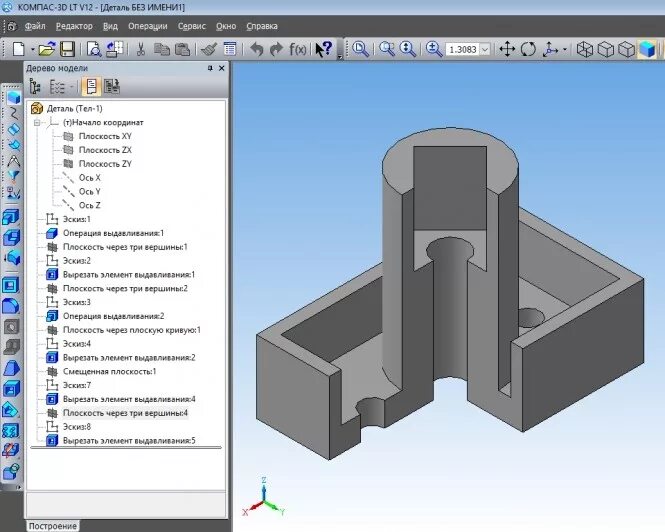Save the part with the floppy disk icon
Viewport: 665px width, 532px height.
pyautogui.click(x=67, y=49)
